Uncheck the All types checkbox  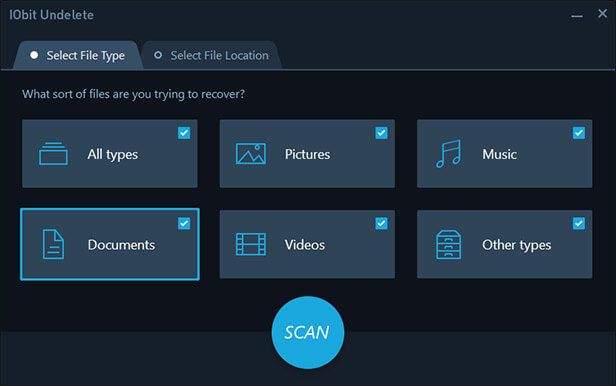point(184,133)
